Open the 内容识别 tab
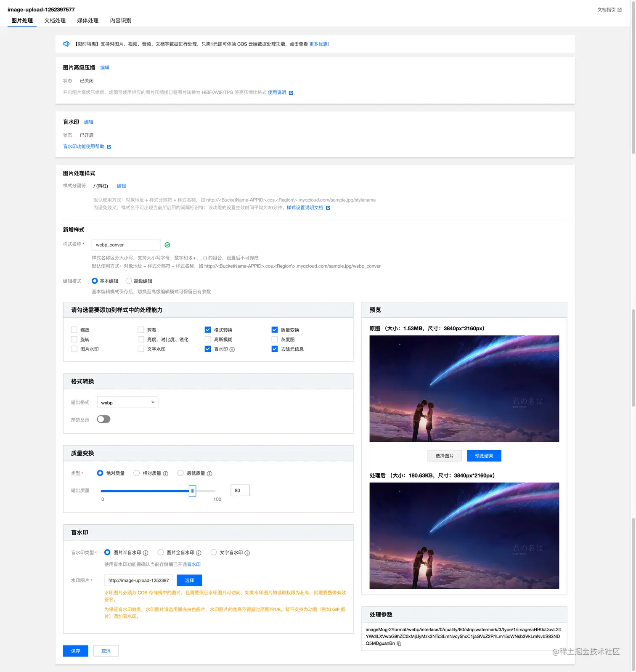Screen dimensions: 636x672 [x=120, y=20]
